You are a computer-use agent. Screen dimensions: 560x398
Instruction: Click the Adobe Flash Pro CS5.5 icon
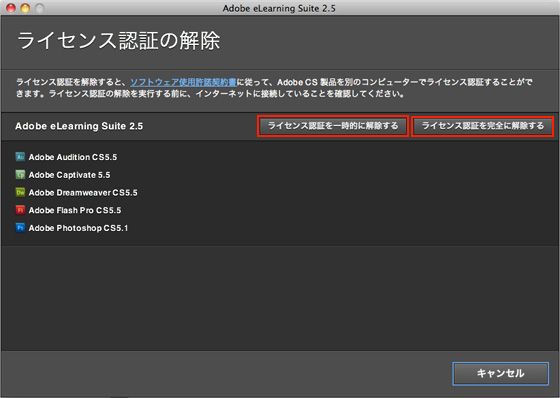pyautogui.click(x=20, y=210)
